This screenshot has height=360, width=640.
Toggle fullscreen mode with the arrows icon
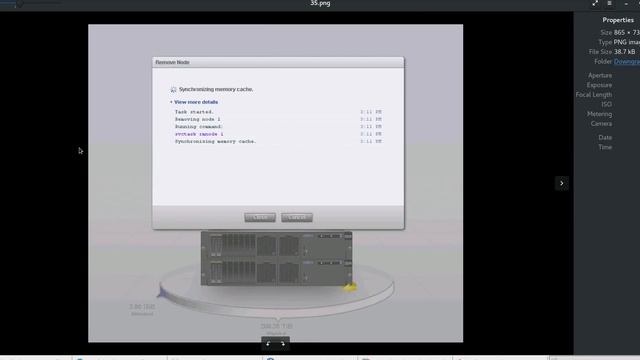coord(595,3)
